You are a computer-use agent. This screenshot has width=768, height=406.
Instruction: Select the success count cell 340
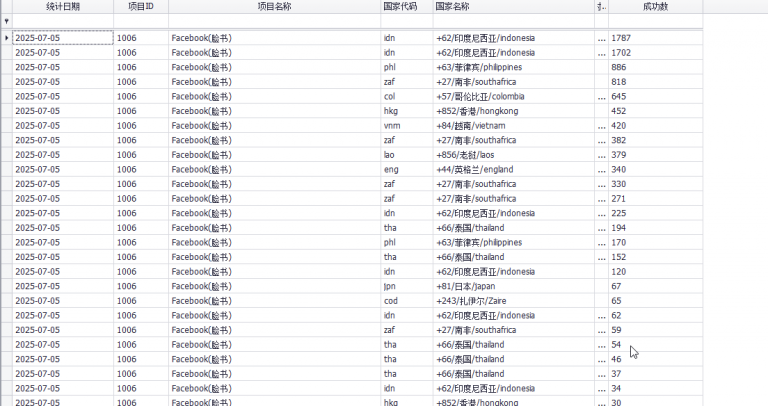click(x=656, y=169)
